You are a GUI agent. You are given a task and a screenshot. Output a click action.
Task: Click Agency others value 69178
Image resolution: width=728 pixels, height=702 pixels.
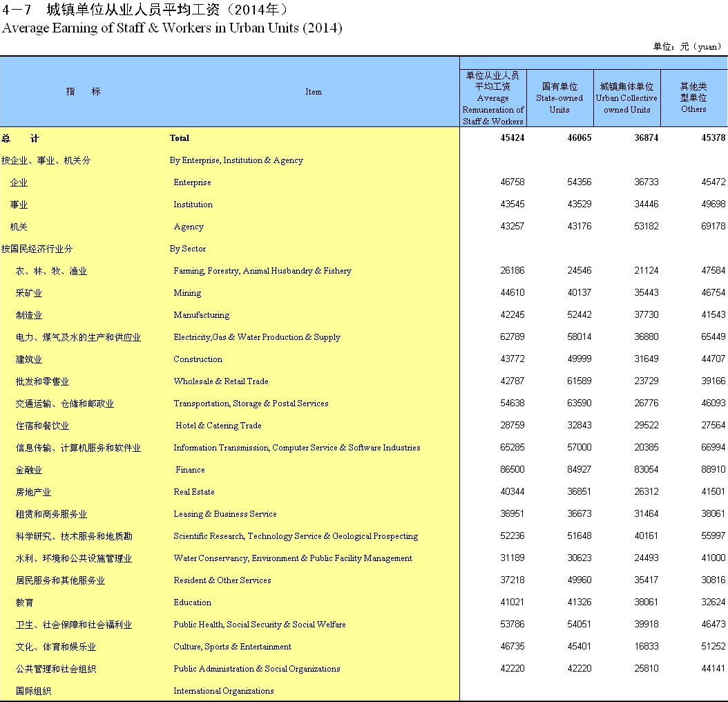tap(713, 226)
